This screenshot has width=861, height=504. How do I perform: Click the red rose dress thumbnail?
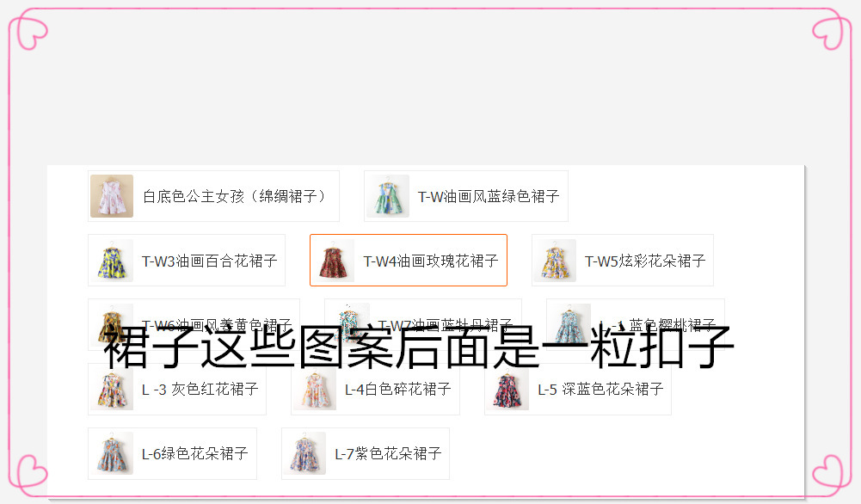(x=334, y=261)
